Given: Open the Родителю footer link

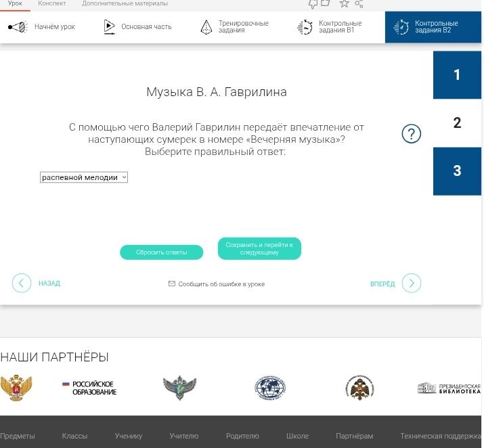Looking at the screenshot, I should pos(242,436).
